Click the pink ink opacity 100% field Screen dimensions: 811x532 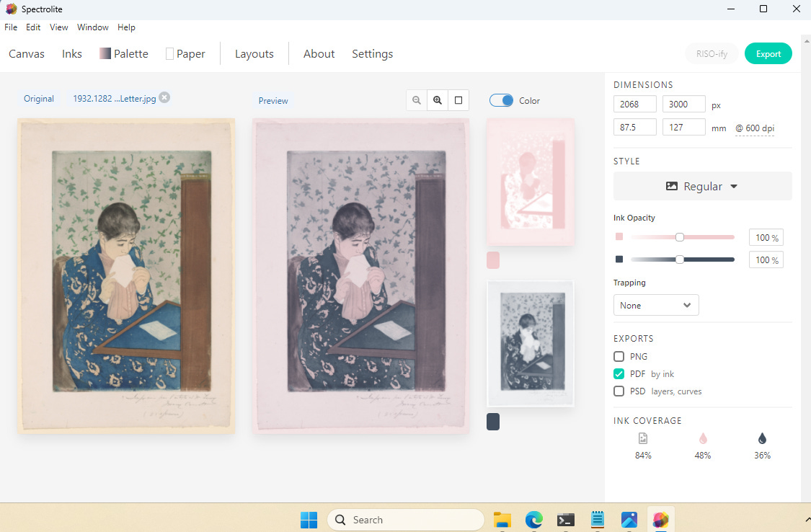tap(766, 237)
